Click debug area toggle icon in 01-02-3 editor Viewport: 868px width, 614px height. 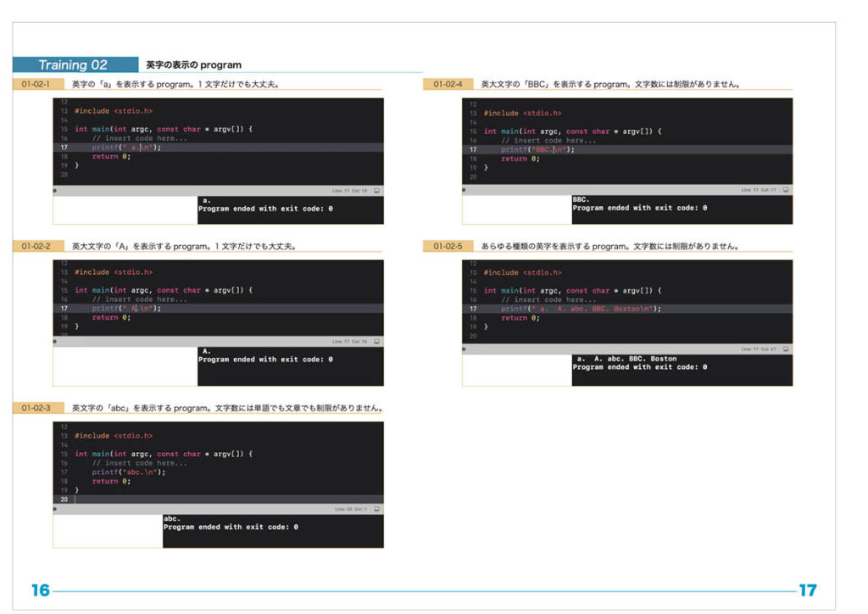[x=376, y=509]
